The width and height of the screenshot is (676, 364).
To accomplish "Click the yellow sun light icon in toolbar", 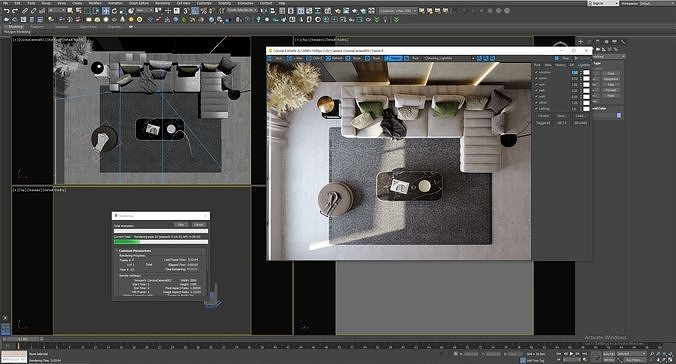I will point(131,19).
